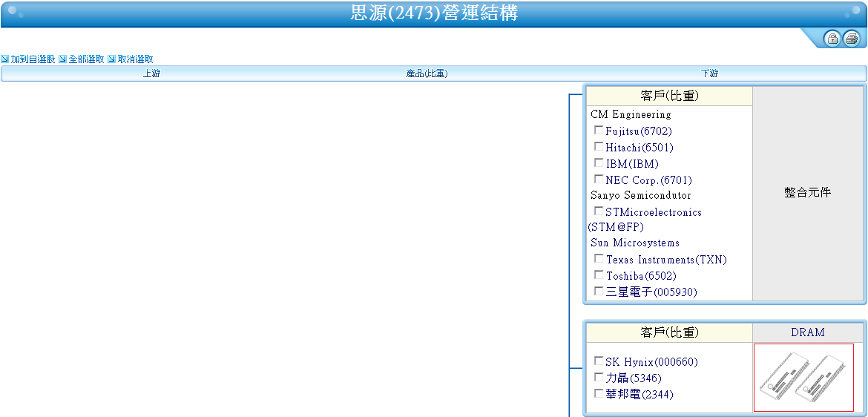Clear selection via 取消選取 link

pos(135,59)
